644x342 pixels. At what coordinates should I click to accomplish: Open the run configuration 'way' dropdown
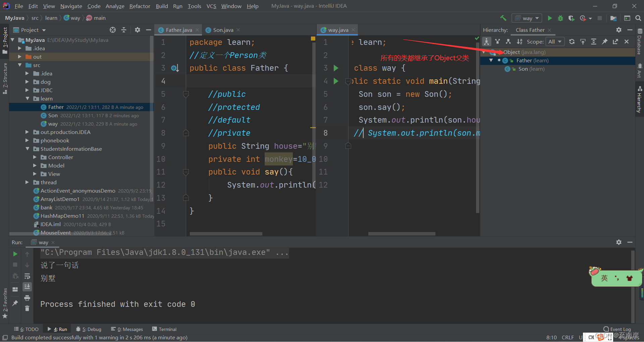click(x=527, y=18)
